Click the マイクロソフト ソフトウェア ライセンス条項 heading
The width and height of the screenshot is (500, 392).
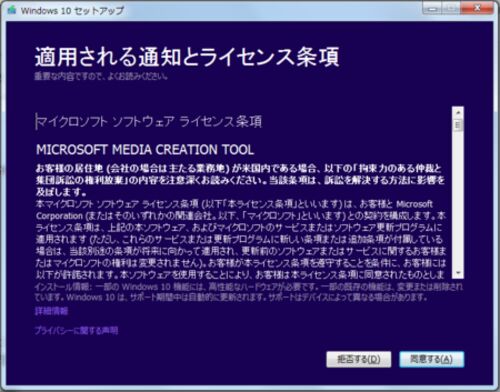point(149,122)
